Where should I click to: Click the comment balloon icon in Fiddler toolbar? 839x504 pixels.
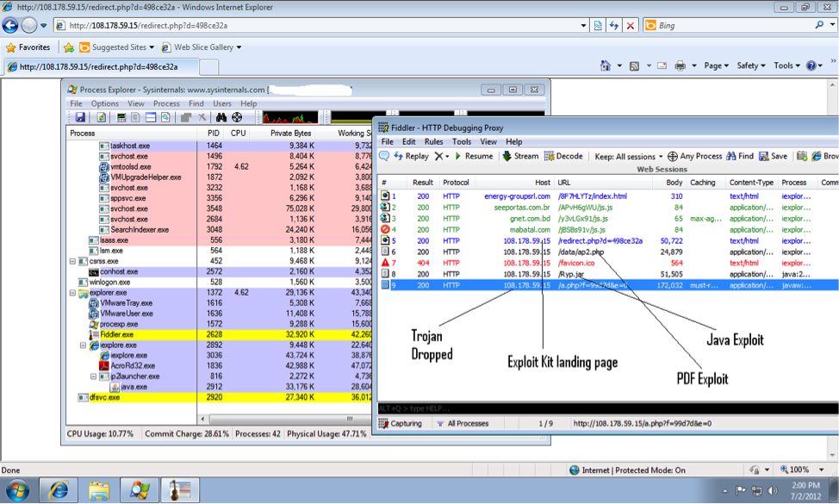384,156
